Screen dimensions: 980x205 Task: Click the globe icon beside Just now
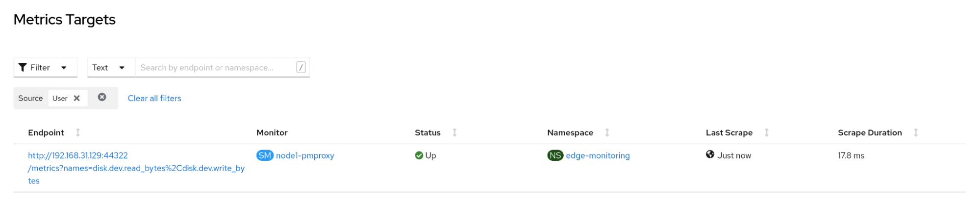coord(710,154)
